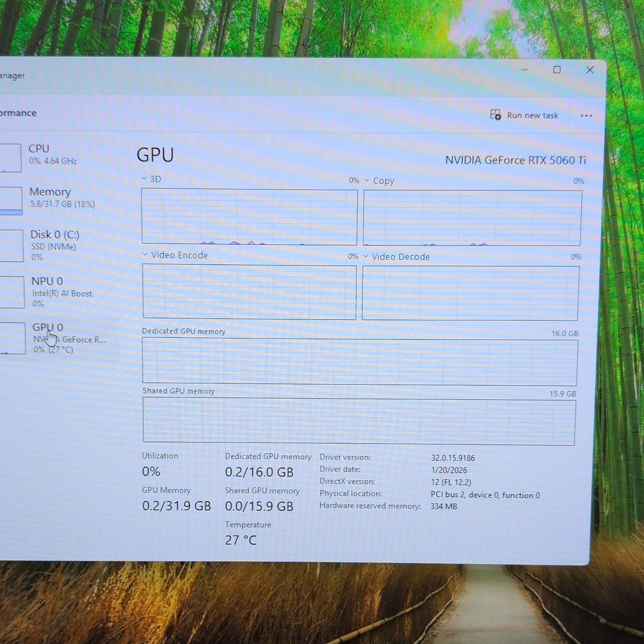The width and height of the screenshot is (644, 644).
Task: Click the 27 °C temperature reading
Action: tap(241, 540)
